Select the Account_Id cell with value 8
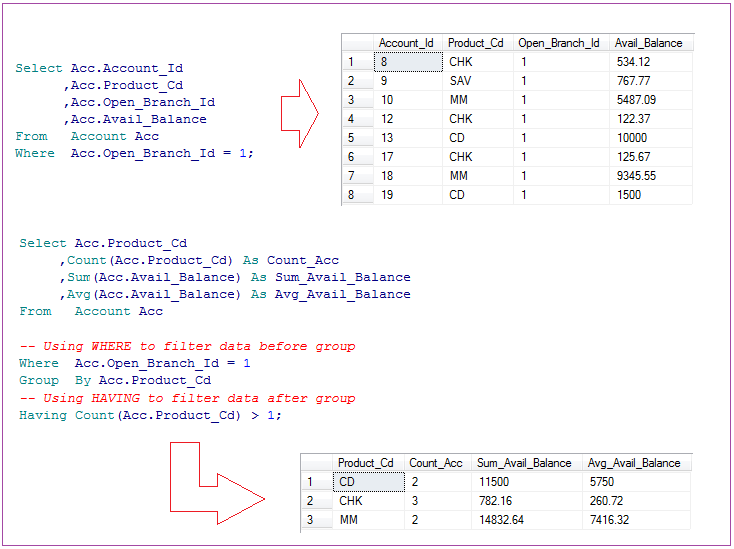The image size is (734, 549). [x=408, y=62]
